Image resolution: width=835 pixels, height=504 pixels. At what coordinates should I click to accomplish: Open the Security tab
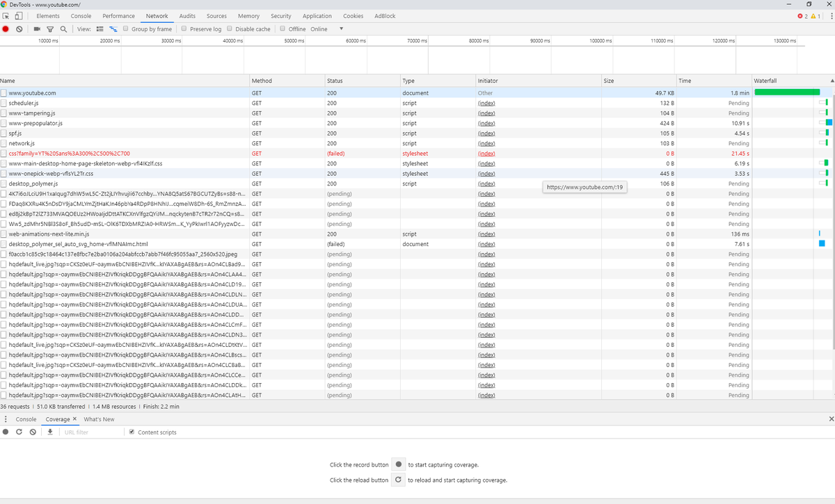pyautogui.click(x=281, y=16)
